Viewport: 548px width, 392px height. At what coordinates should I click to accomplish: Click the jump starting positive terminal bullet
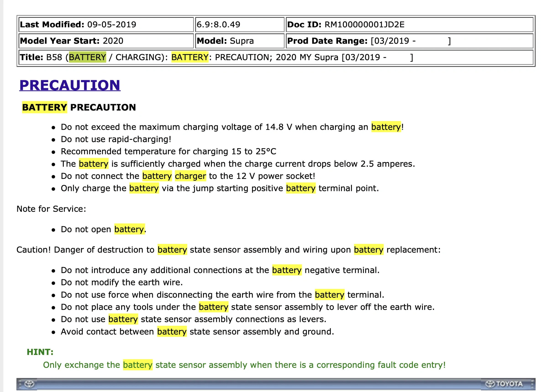[220, 188]
